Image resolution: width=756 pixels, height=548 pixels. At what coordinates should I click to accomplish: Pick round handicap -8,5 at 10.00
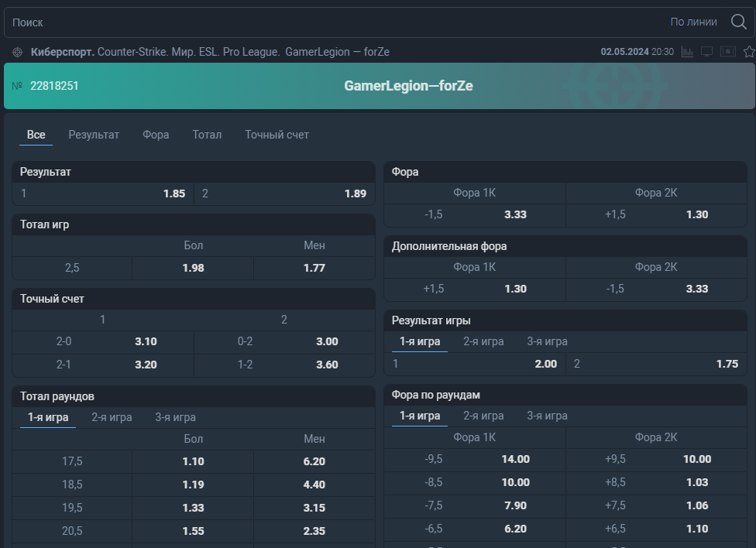pos(474,482)
